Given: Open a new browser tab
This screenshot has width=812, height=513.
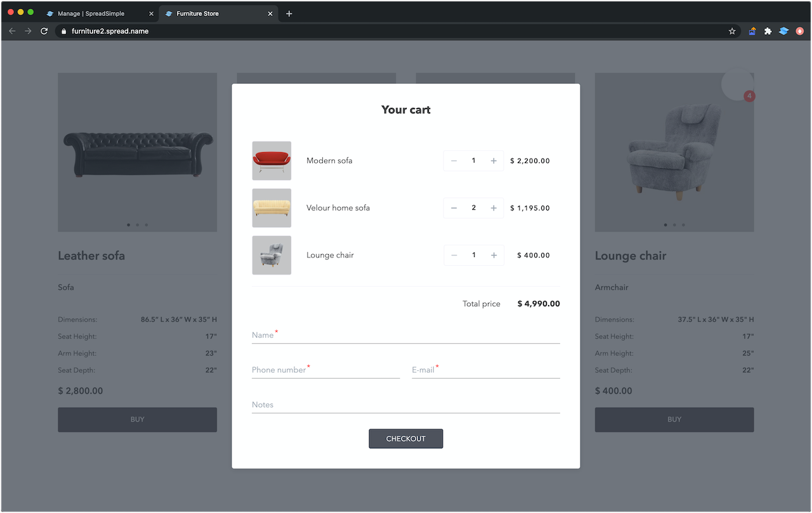Looking at the screenshot, I should pyautogui.click(x=289, y=13).
